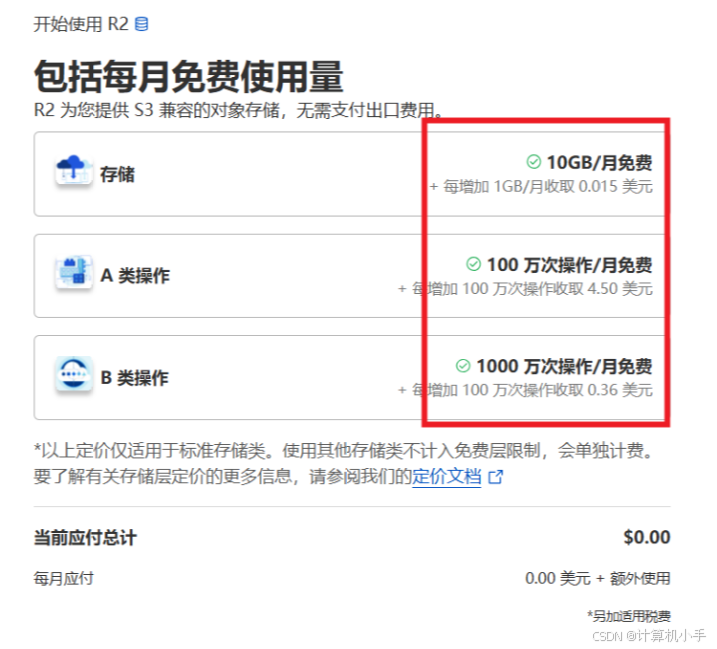Click the $0.00 total amount

(647, 537)
